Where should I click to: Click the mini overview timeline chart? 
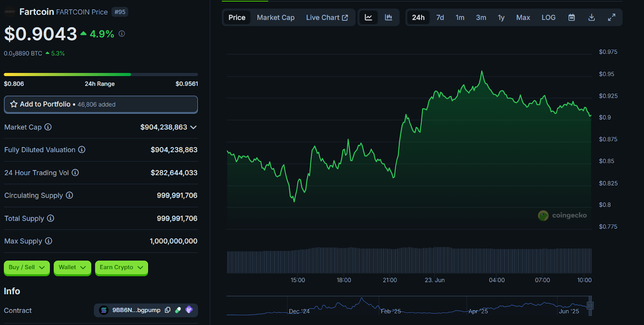coord(409,306)
